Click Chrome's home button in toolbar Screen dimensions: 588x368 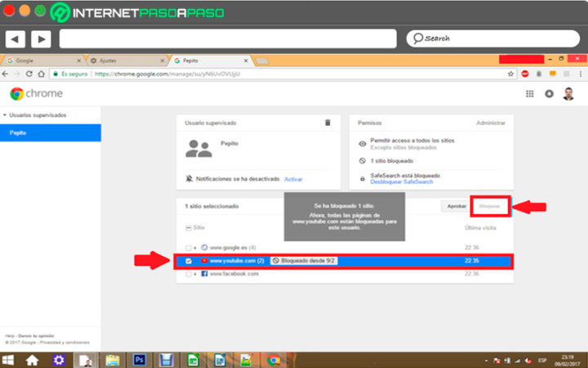tap(42, 74)
